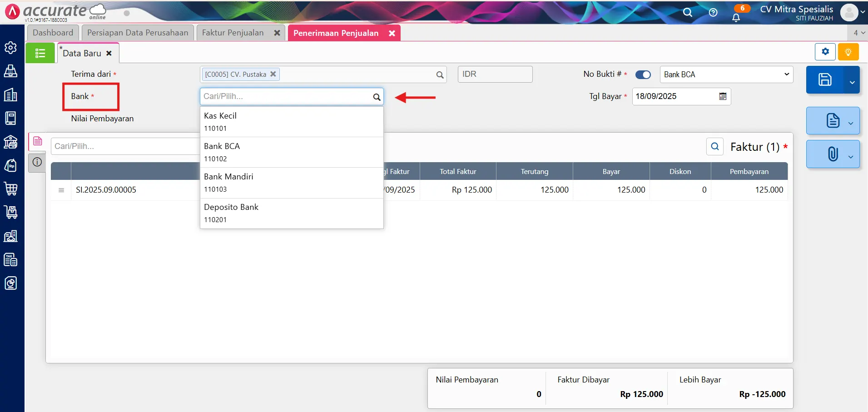Click the blue save icon button
The width and height of the screenshot is (868, 412).
[x=825, y=79]
